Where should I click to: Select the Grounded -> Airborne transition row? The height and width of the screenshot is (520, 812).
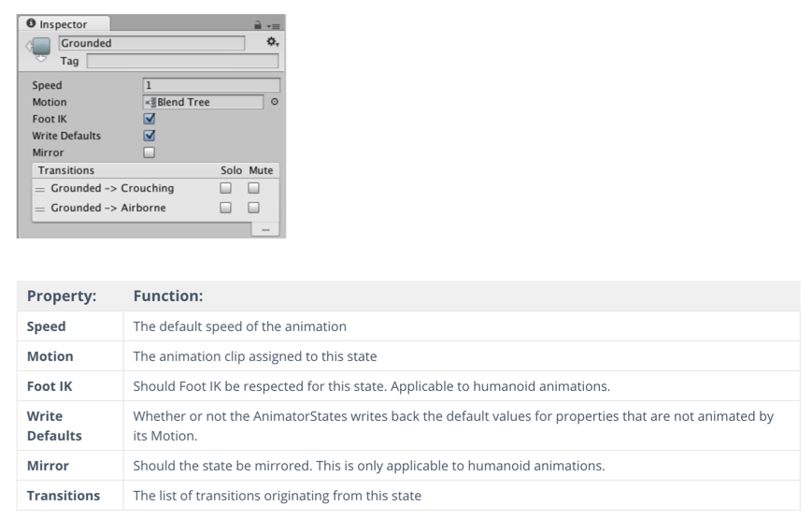tap(155, 208)
